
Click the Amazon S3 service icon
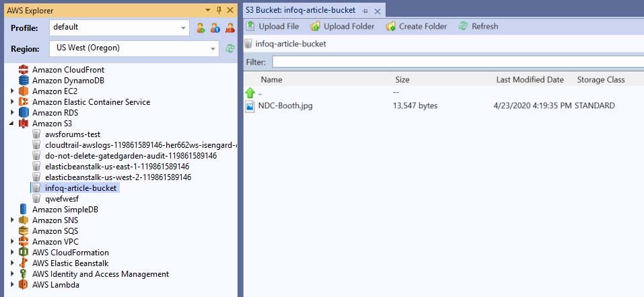(x=24, y=124)
